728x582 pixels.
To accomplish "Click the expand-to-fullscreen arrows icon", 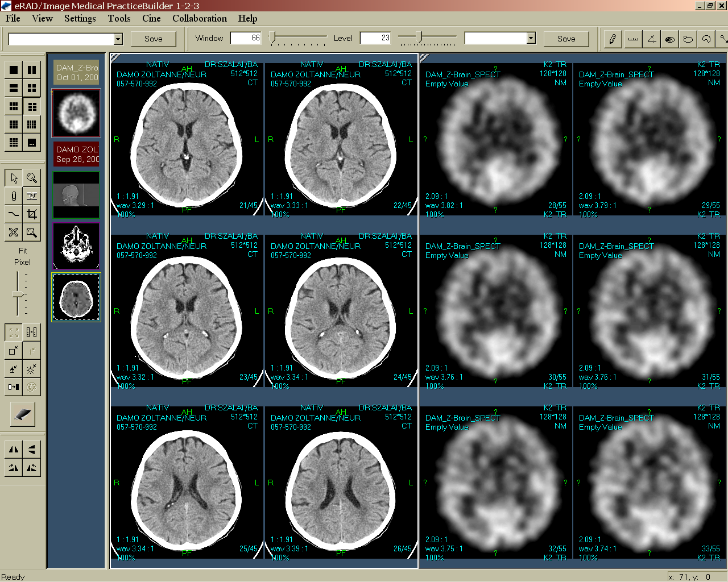I will [14, 332].
